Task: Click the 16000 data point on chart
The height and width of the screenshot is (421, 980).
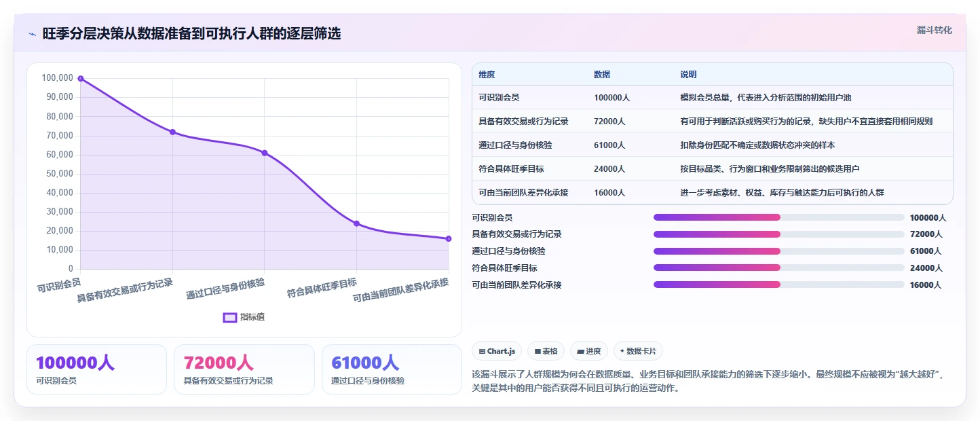Action: [449, 238]
